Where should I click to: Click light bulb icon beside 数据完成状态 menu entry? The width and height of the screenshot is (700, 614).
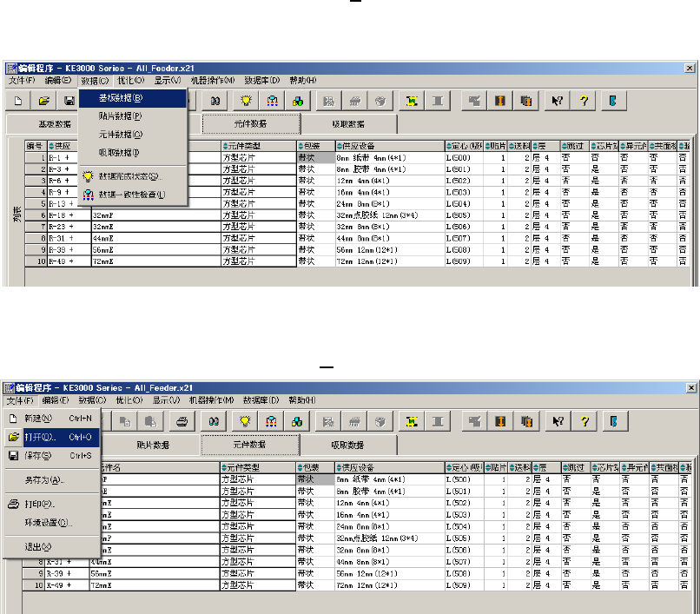click(x=88, y=176)
